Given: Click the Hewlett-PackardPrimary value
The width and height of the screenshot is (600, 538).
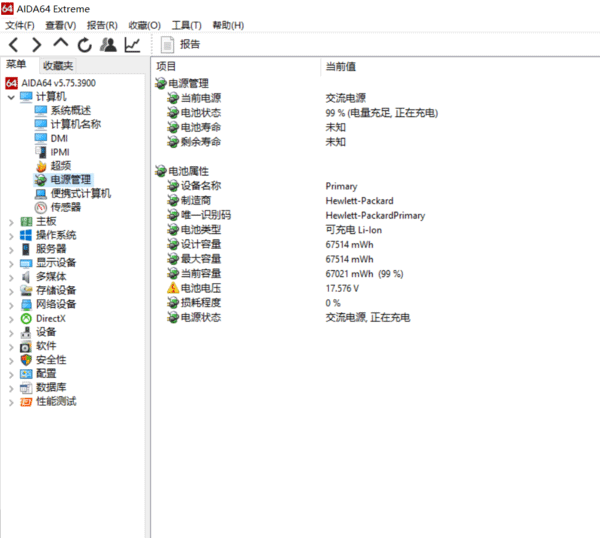Looking at the screenshot, I should click(375, 215).
